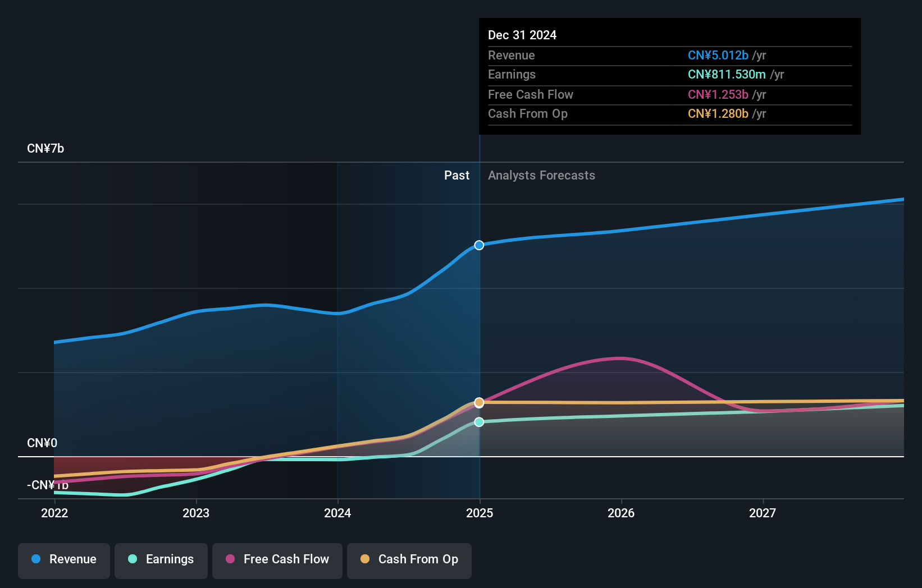The height and width of the screenshot is (588, 922).
Task: Click the Dec 31 2024 tooltip date
Action: (x=522, y=35)
